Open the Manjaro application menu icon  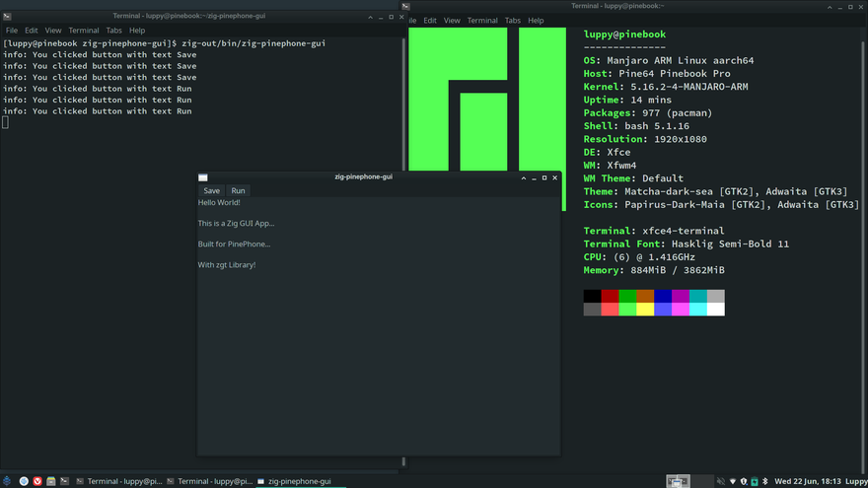click(x=8, y=481)
